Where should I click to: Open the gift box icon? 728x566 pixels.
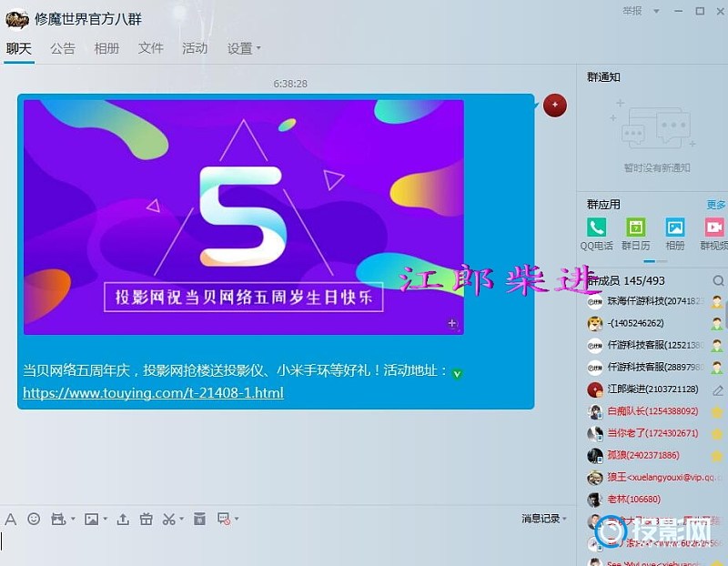coord(147,519)
